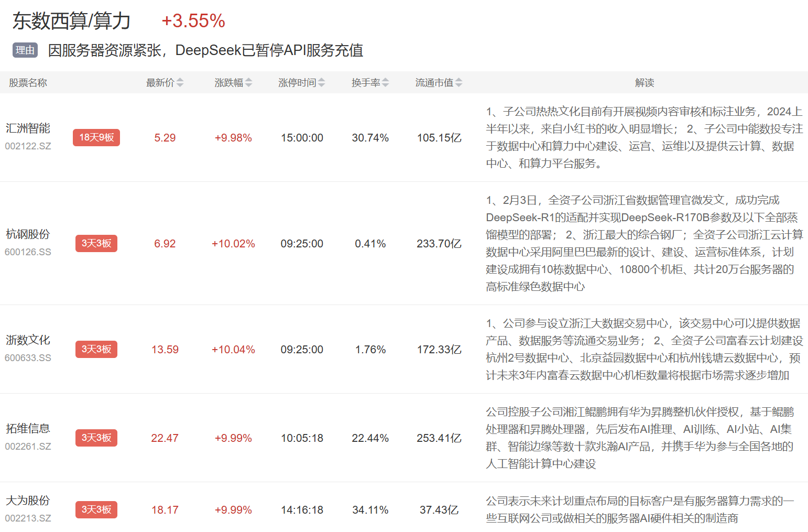Open 浙数文化 stock page
The width and height of the screenshot is (808, 532).
pos(28,340)
